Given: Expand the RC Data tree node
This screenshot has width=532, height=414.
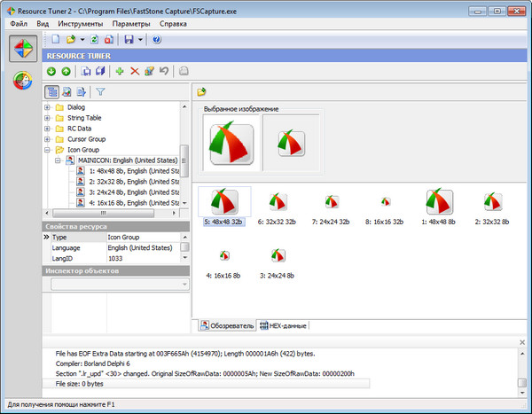Looking at the screenshot, I should point(48,129).
